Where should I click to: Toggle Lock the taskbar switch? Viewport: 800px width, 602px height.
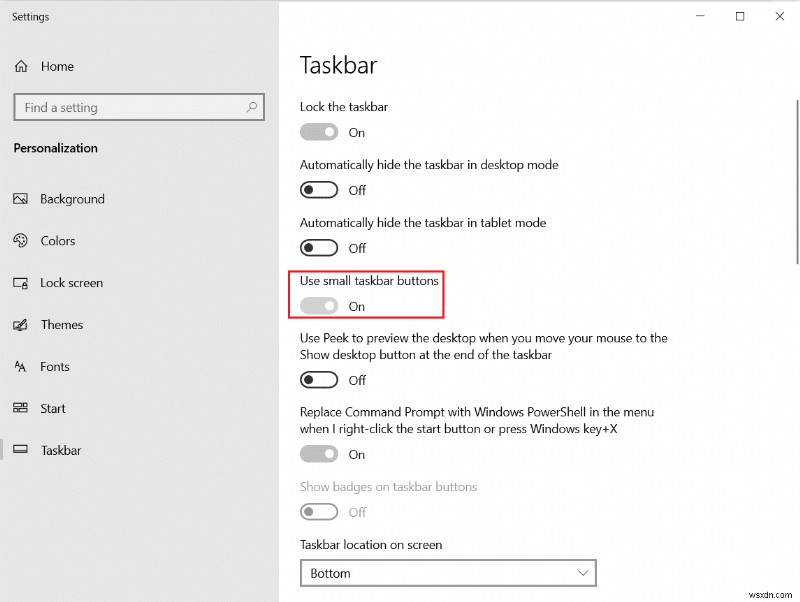pos(320,132)
